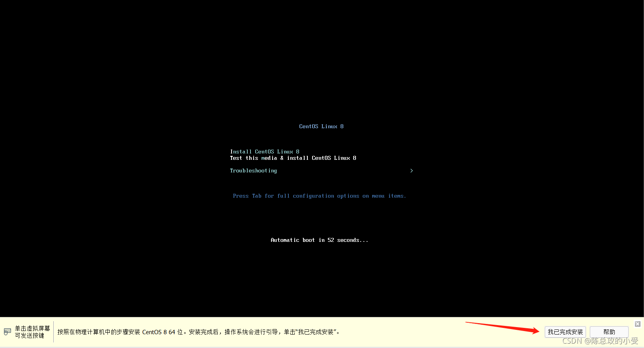Viewport: 644px width, 348px height.
Task: Click the 可发送按键 label line
Action: [30, 335]
